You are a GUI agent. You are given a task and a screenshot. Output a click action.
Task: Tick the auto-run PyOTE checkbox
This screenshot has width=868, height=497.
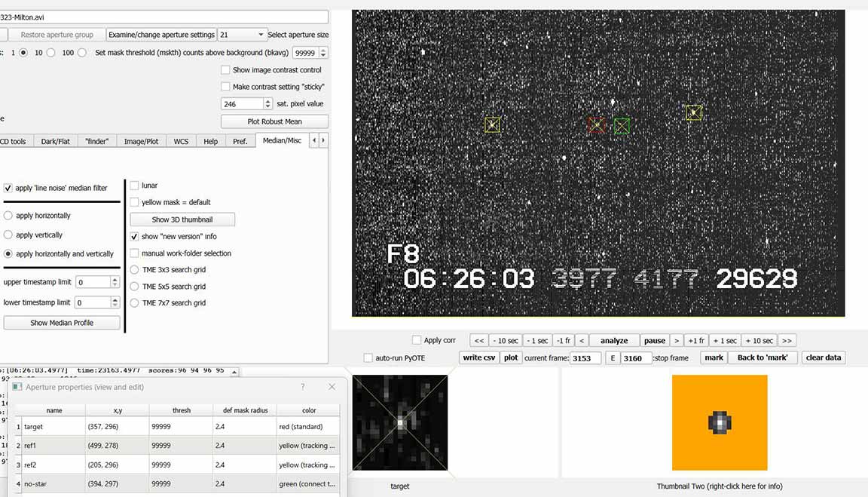pos(368,357)
